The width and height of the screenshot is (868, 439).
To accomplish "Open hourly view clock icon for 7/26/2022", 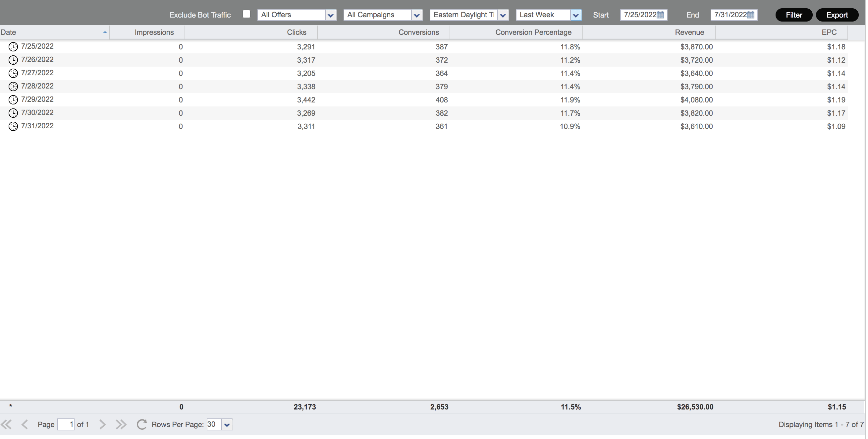I will 13,60.
